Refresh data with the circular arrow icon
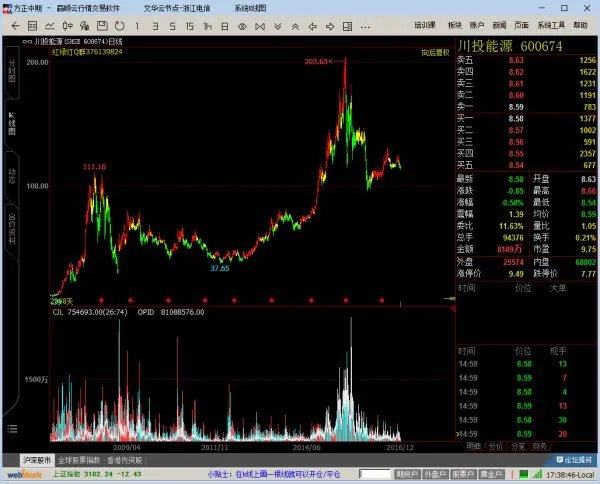This screenshot has width=600, height=484. pyautogui.click(x=119, y=26)
